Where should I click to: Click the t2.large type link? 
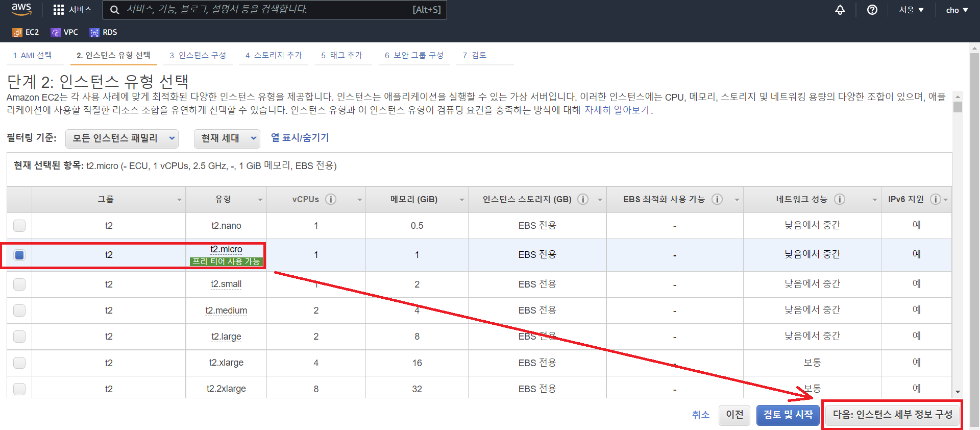[226, 337]
